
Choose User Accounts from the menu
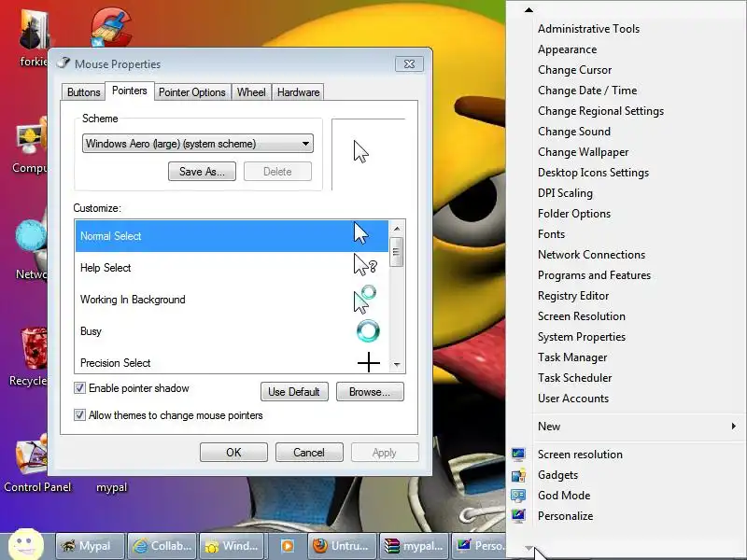pyautogui.click(x=573, y=399)
